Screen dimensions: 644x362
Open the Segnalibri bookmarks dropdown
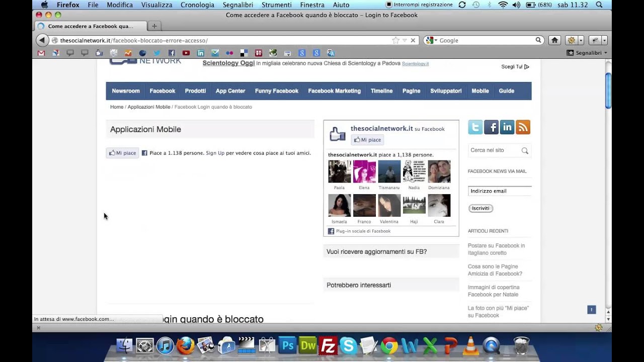[587, 53]
